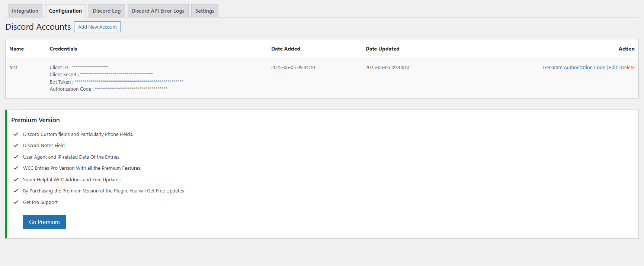Click the masked Client ID line
644x266 pixels.
79,67
